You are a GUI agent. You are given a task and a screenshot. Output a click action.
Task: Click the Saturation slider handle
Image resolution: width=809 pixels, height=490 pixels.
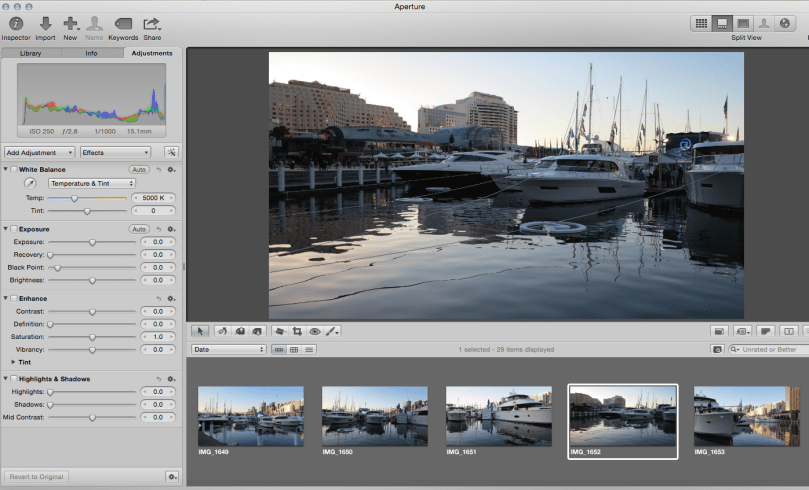pos(92,337)
